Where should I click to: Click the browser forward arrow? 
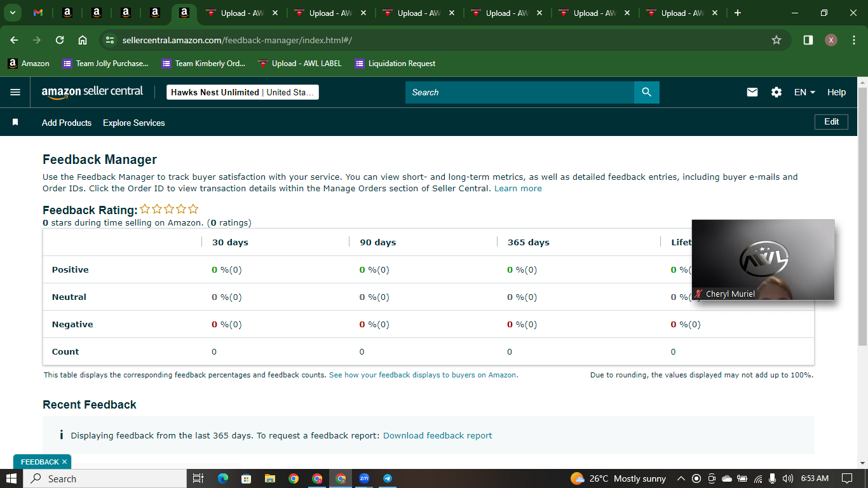pos(37,40)
